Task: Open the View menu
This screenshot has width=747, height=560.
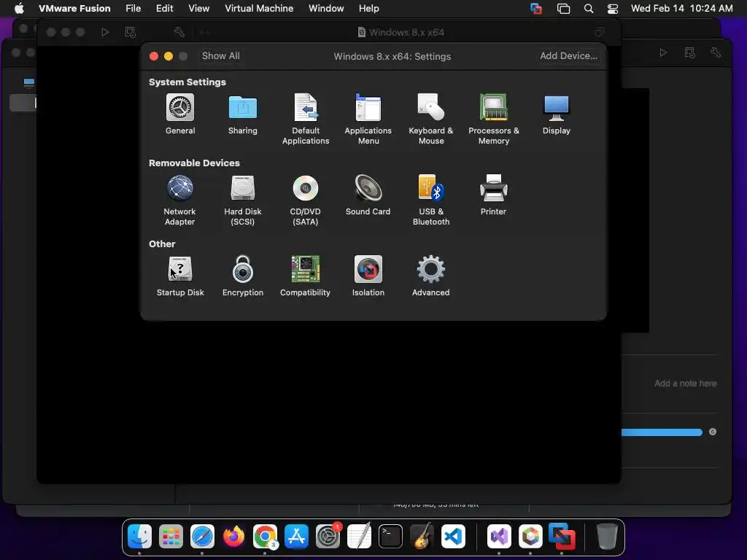Action: coord(198,8)
